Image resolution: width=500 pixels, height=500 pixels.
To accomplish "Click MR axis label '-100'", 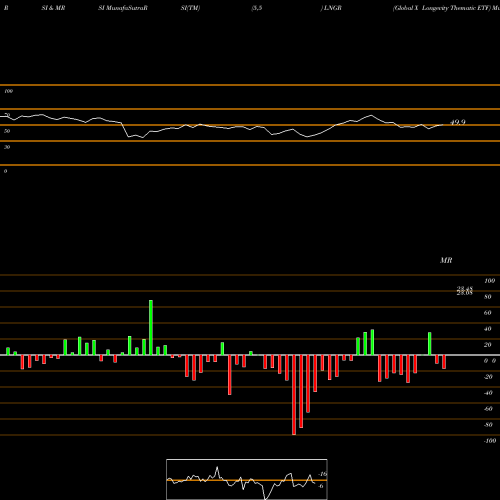I will 490,441.
